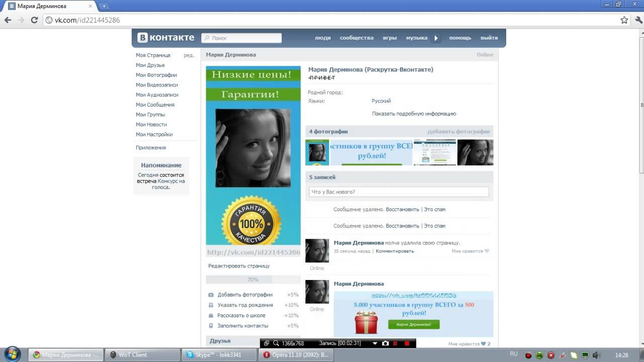This screenshot has width=644, height=362.
Task: Click the icon beside Указать год рождения
Action: [211, 305]
